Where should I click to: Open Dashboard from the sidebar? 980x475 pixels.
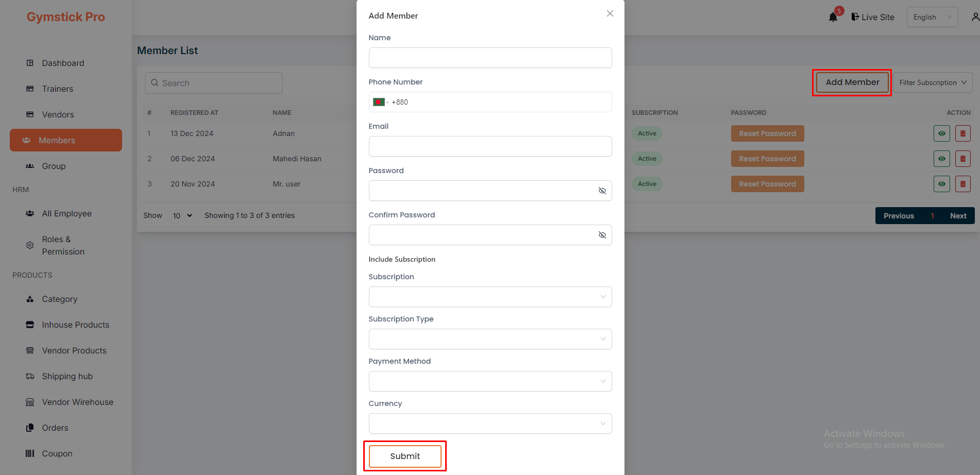click(63, 63)
